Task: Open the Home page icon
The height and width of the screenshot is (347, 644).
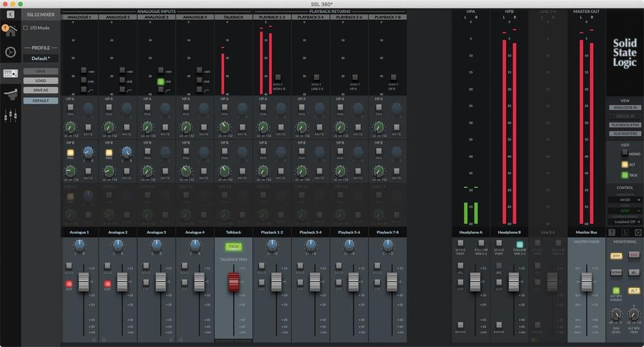Action: click(x=10, y=30)
